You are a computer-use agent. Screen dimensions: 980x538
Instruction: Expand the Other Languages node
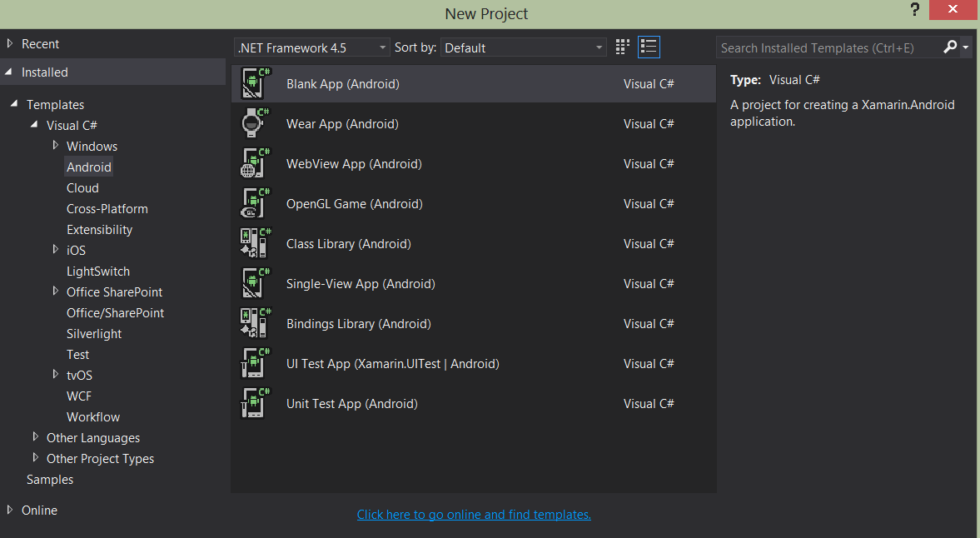click(x=36, y=437)
